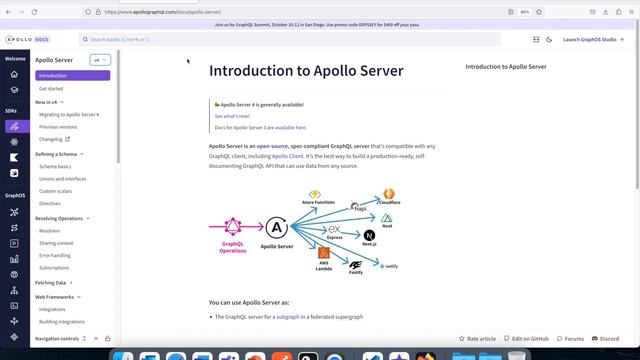Open the GraphOS diamond icon at bottom

[x=14, y=337]
